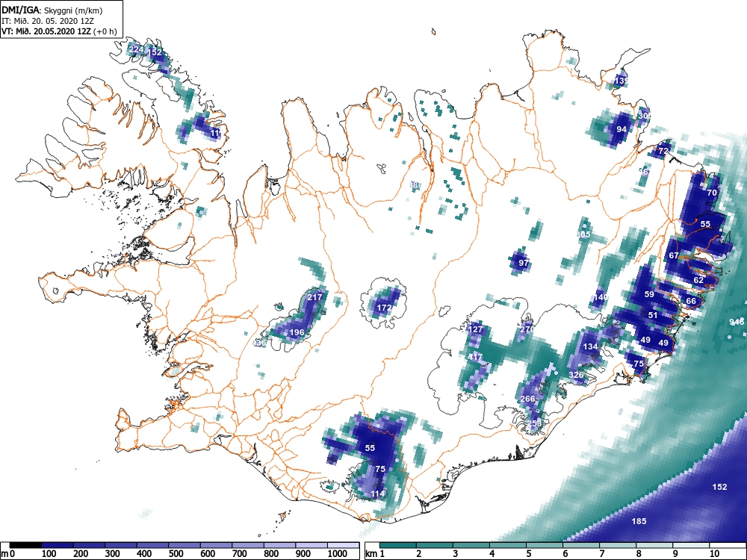Viewport: 747px width, 560px height.
Task: Click the '1000' label in the meter legend
Action: click(338, 554)
